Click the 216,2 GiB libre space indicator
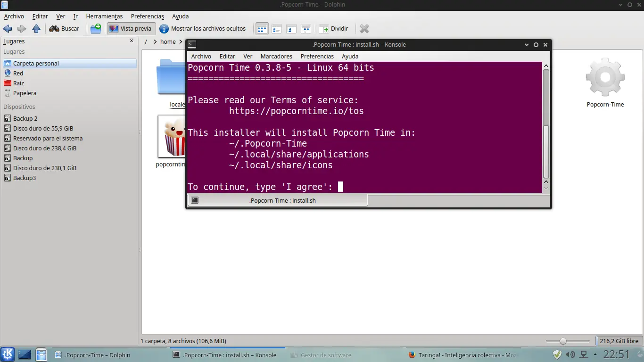Image resolution: width=644 pixels, height=362 pixels. (x=619, y=341)
